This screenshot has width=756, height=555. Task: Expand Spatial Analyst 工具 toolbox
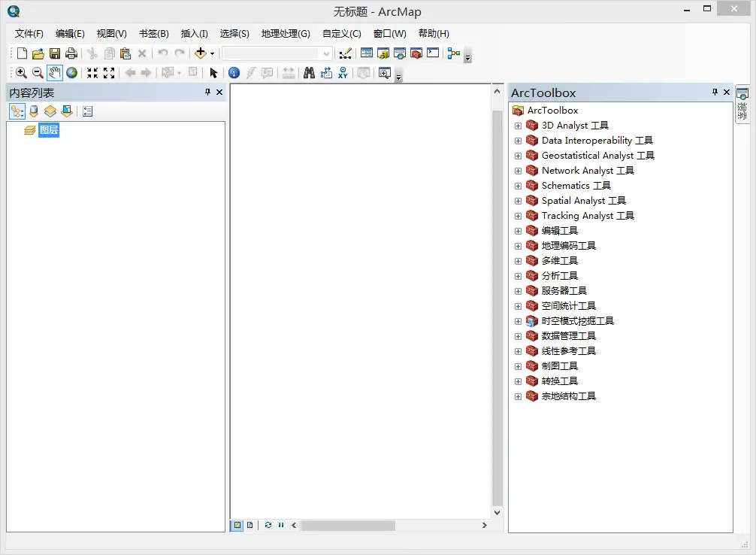point(518,202)
